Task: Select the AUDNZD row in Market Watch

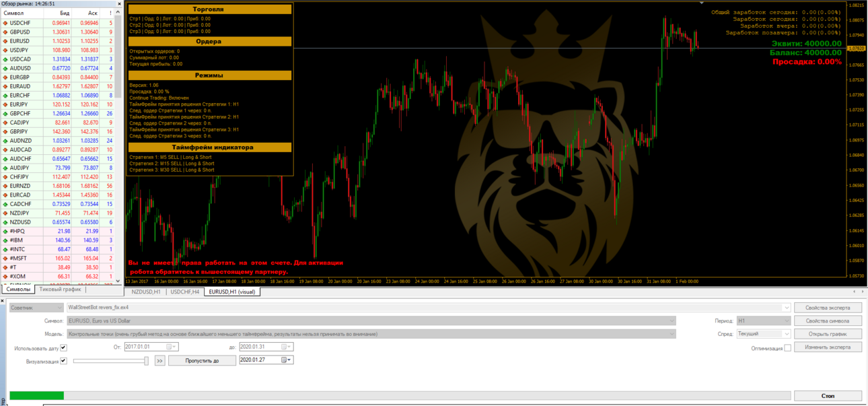Action: pos(58,141)
